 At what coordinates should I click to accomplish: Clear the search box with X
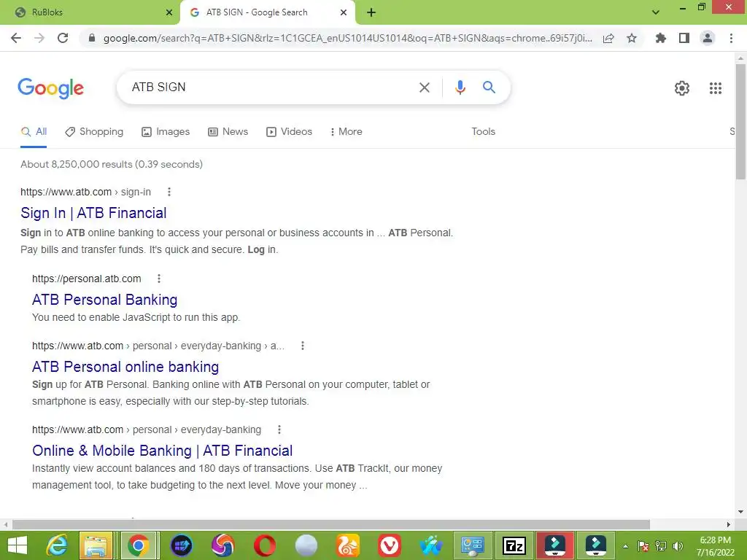pos(425,87)
